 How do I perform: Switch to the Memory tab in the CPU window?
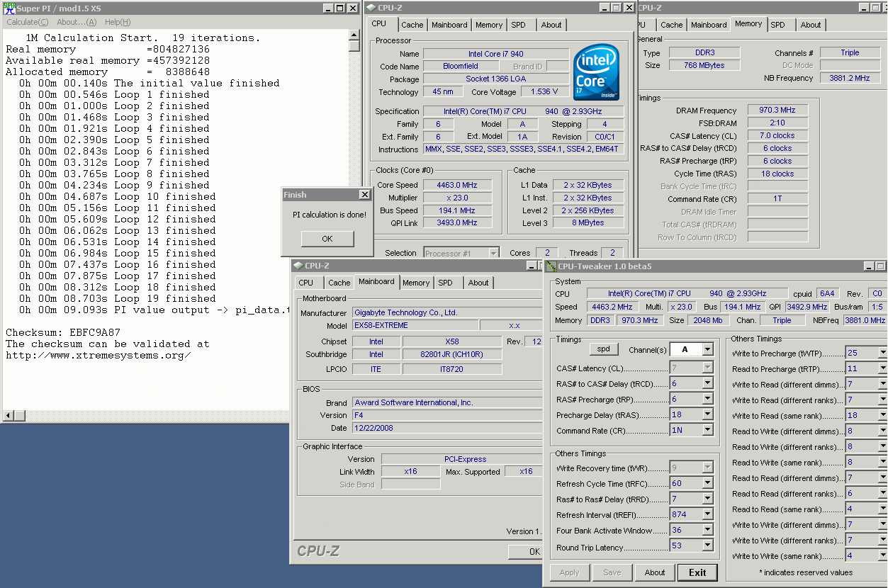click(x=489, y=25)
